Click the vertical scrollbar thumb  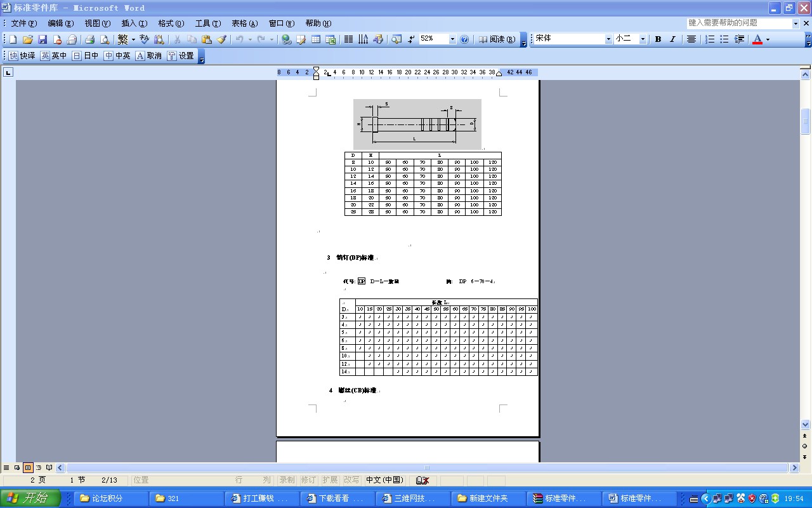[x=806, y=121]
